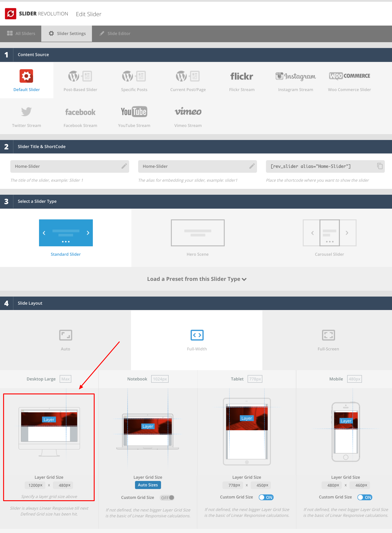Select the Vimeo Stream content source
Screen dimensions: 392x533
188,116
